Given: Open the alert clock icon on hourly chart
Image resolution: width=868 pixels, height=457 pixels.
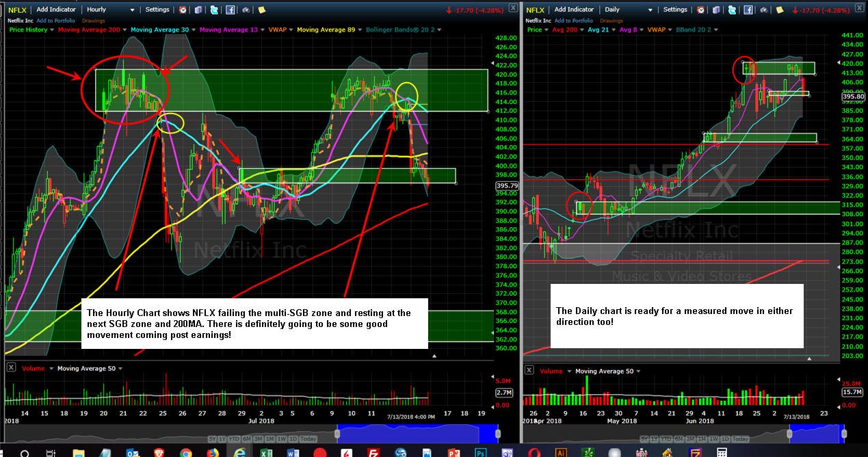Looking at the screenshot, I should 183,10.
